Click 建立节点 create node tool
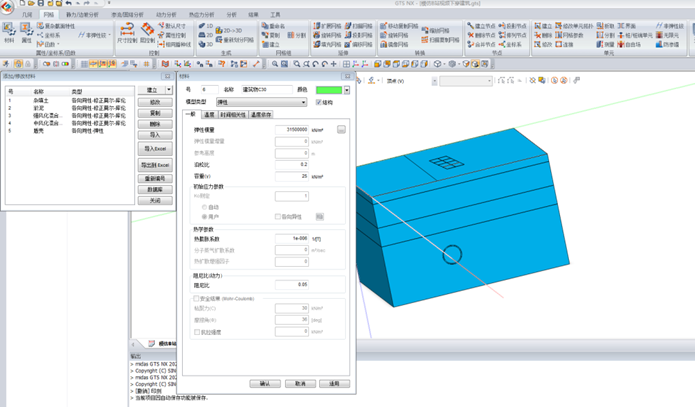695x407 pixels. coord(481,26)
